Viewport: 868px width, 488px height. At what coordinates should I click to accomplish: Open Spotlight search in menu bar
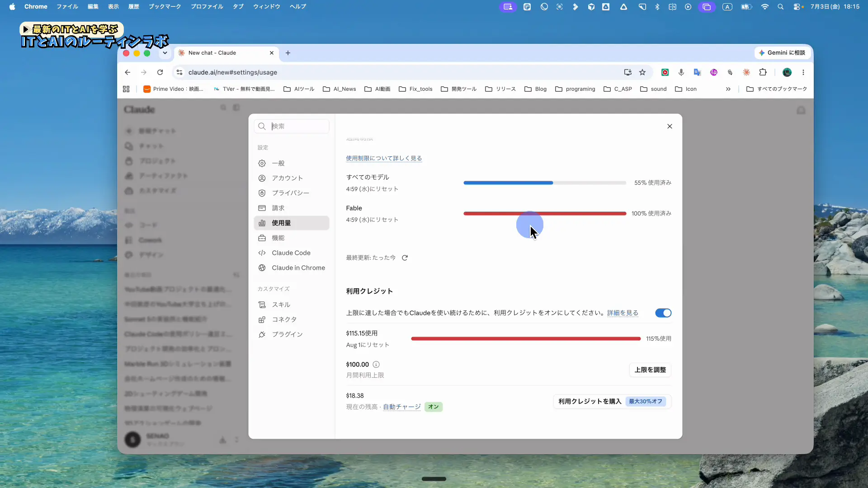tap(780, 7)
